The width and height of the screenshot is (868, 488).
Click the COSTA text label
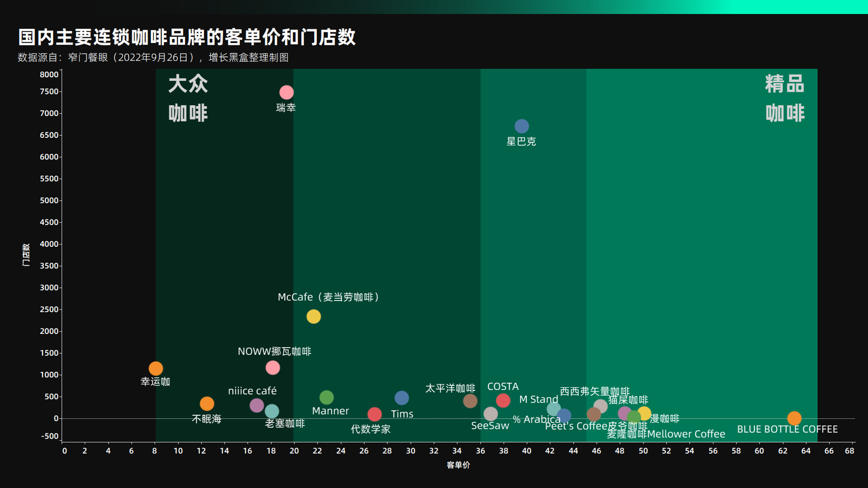[x=503, y=386]
